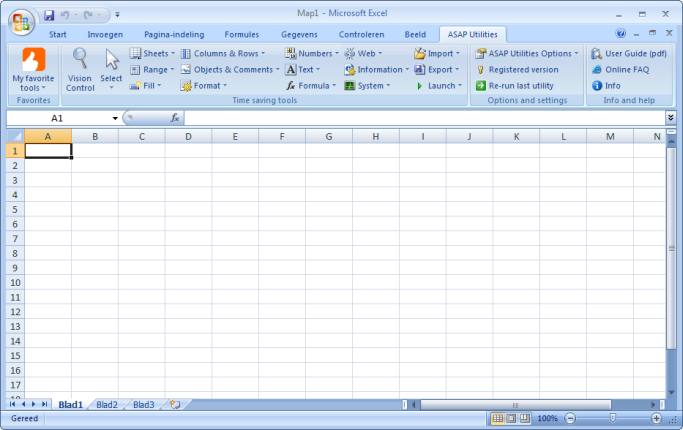Screen dimensions: 683x430
Task: Open the Start ribbon tab
Action: pos(57,34)
